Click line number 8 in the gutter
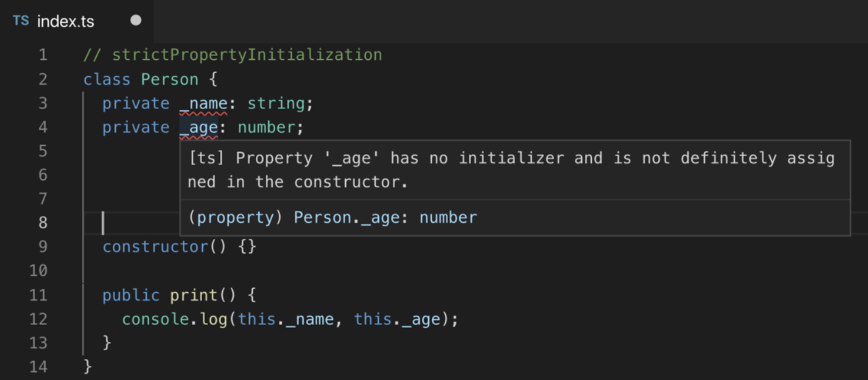Screen dimensions: 868x380 43,222
